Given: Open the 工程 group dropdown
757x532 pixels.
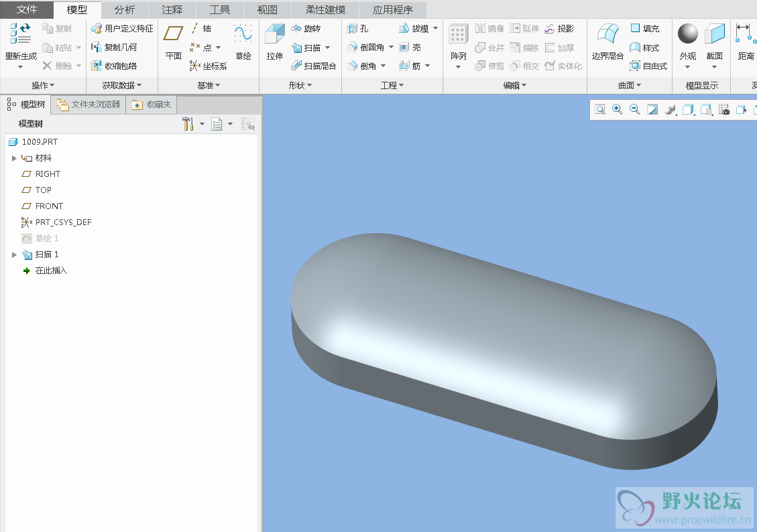Looking at the screenshot, I should 392,85.
